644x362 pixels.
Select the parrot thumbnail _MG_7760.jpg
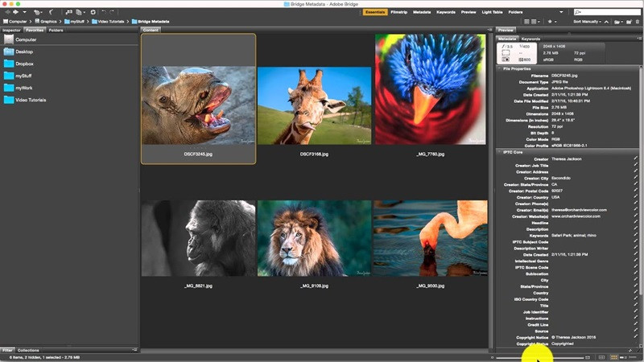click(430, 89)
